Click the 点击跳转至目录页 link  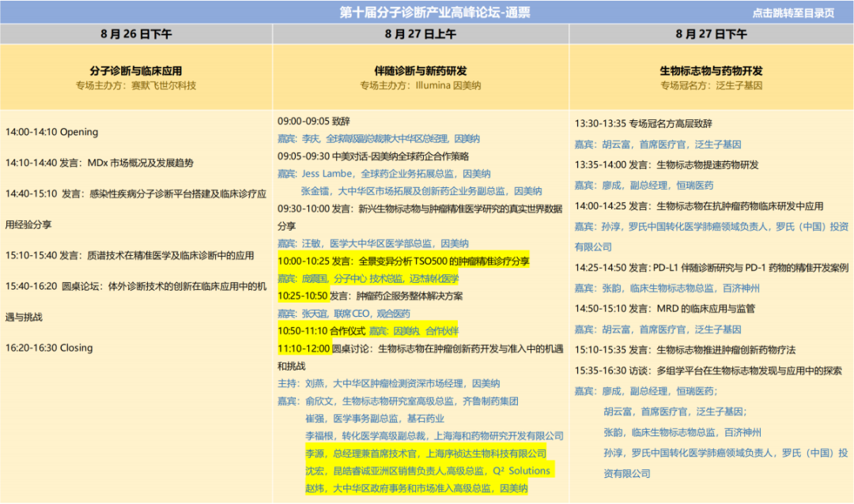coord(792,13)
